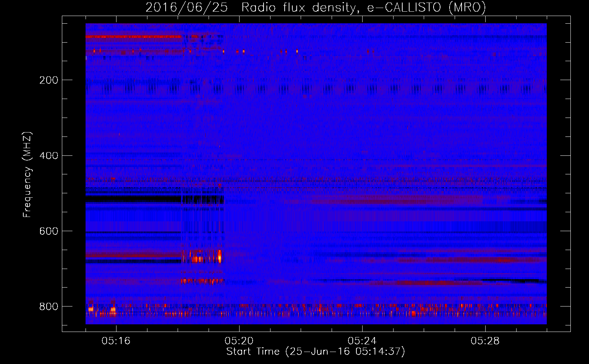The height and width of the screenshot is (364, 589).
Task: Click the plot title 'Radio flux density, e-CALLISTO (MRO)'
Action: (364, 8)
